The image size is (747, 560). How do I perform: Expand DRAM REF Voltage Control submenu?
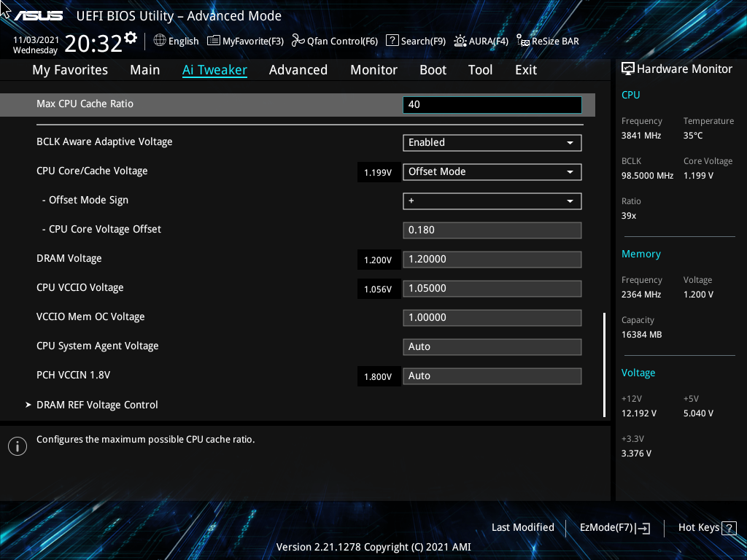(x=97, y=405)
